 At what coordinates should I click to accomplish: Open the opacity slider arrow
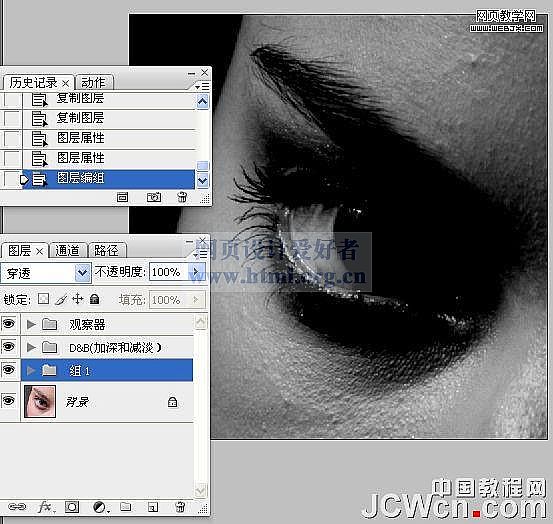[x=195, y=272]
